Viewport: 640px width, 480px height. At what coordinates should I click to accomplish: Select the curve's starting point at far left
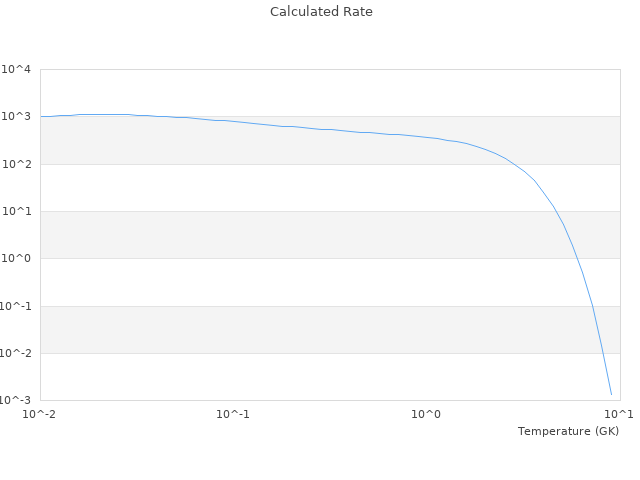41,117
